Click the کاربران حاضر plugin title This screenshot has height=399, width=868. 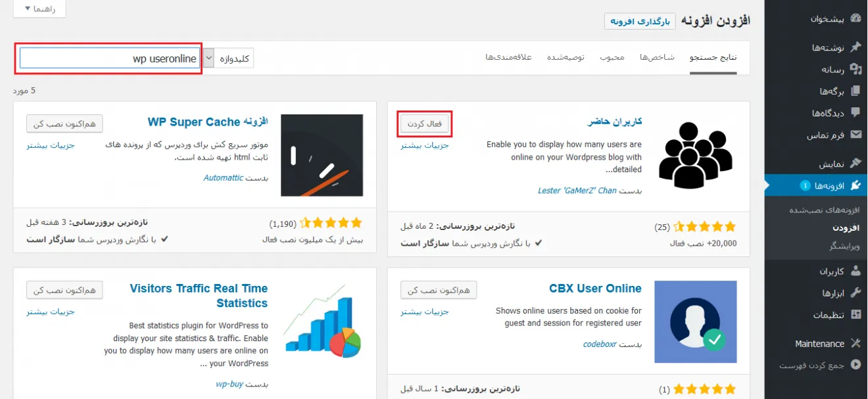click(x=614, y=122)
